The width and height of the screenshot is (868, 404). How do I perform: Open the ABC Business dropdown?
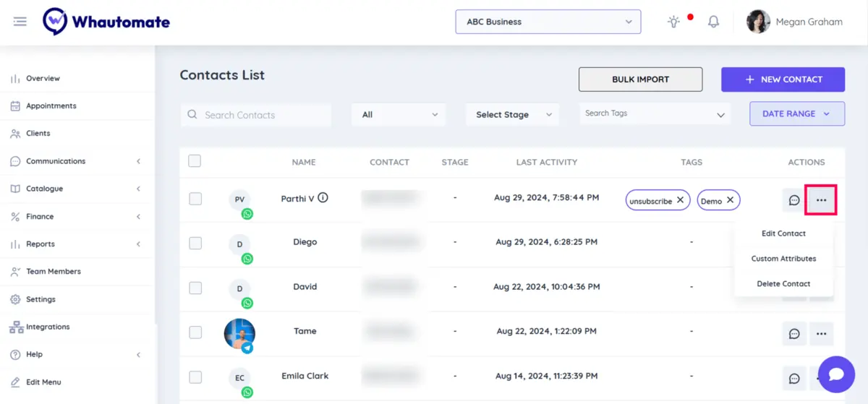[x=548, y=22]
